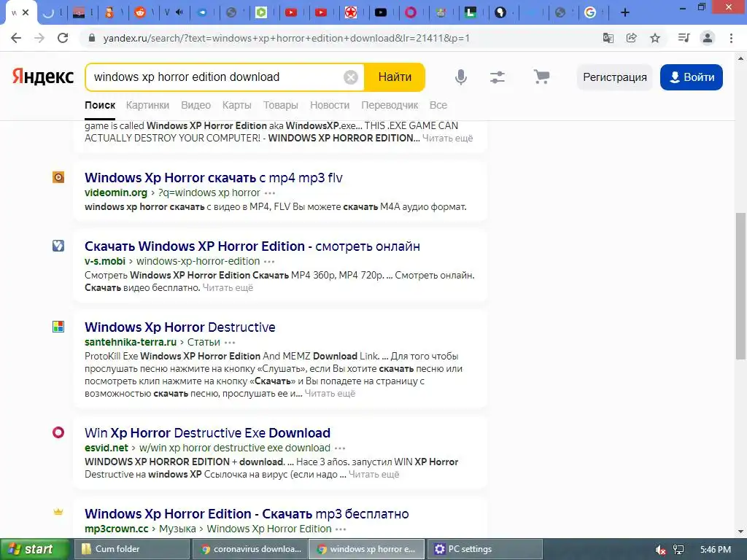Click the Yandex logo
This screenshot has height=560, width=747.
tap(43, 77)
